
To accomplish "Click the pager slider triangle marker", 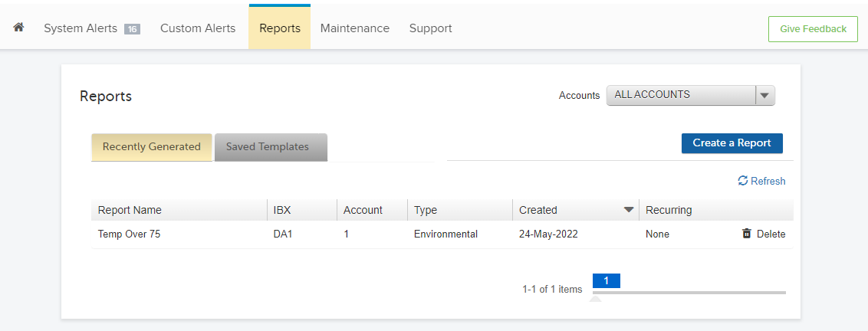I will click(x=595, y=299).
